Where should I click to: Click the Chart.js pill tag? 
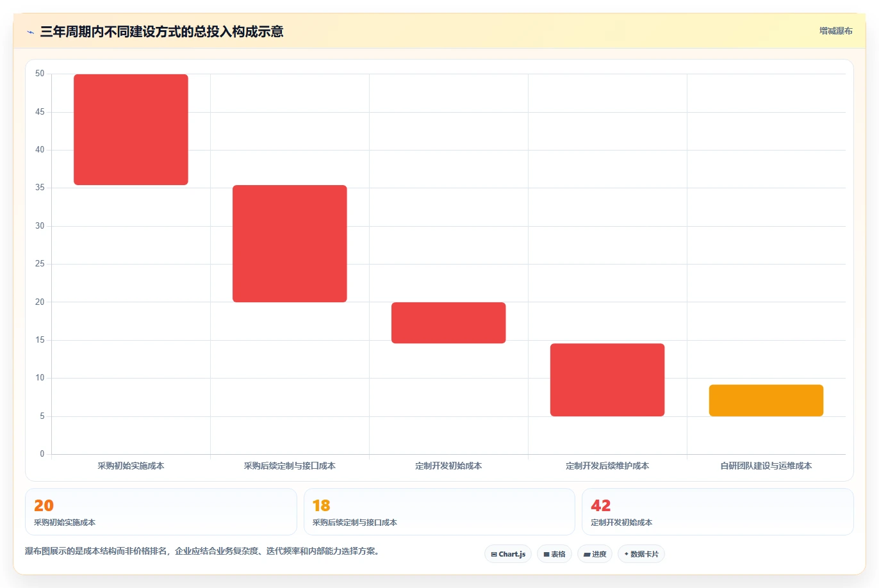point(508,554)
